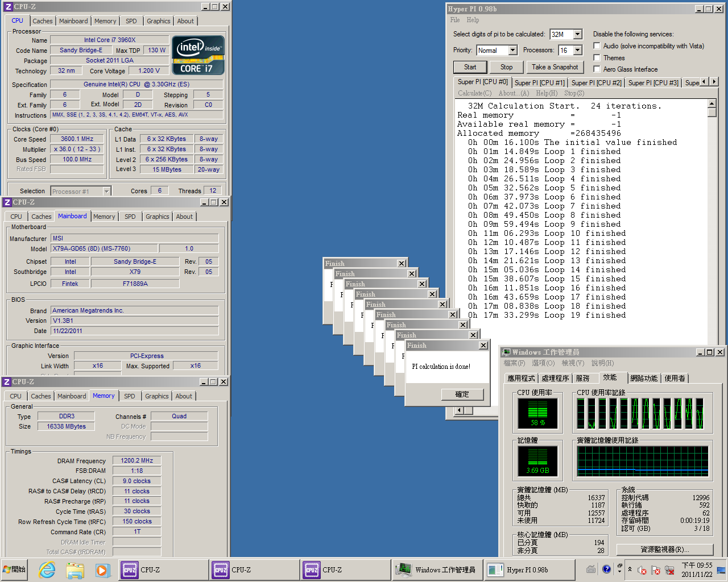Select Super PI [CPU #2] tab
Viewport: 728px width, 582px height.
click(597, 83)
